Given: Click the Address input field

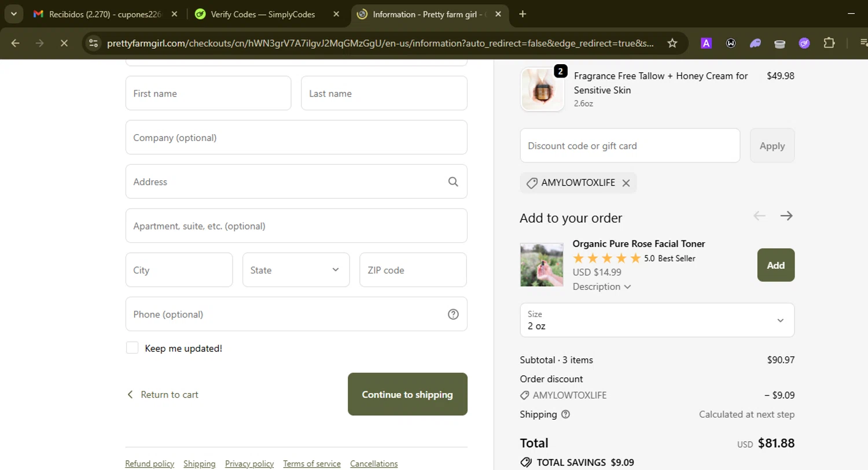Looking at the screenshot, I should pos(296,182).
